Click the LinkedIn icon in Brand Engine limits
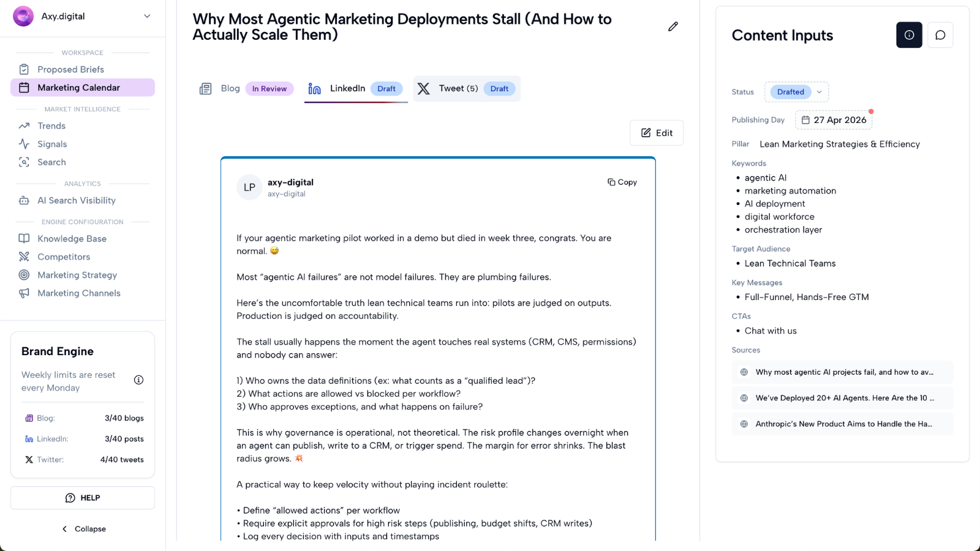This screenshot has width=980, height=551. point(29,439)
